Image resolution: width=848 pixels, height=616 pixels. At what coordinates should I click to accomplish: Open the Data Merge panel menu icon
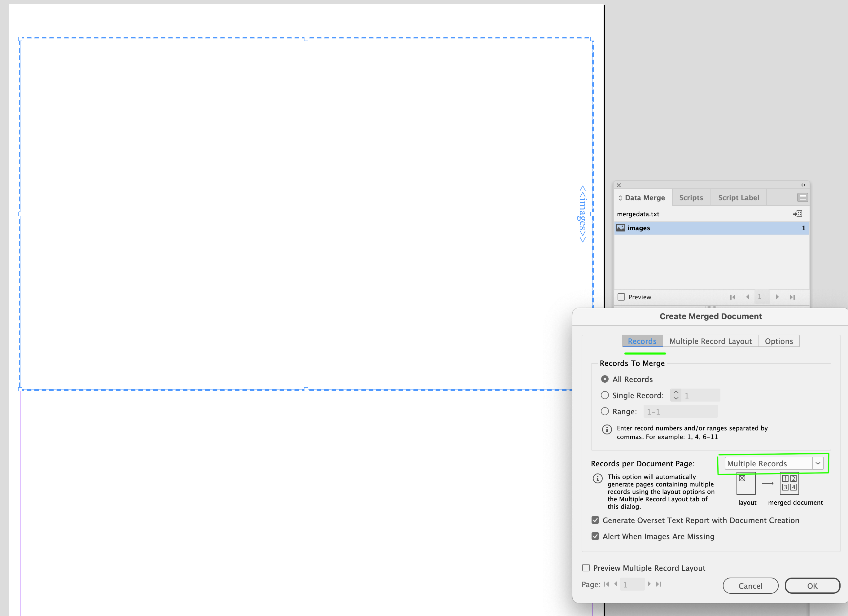[x=802, y=197]
